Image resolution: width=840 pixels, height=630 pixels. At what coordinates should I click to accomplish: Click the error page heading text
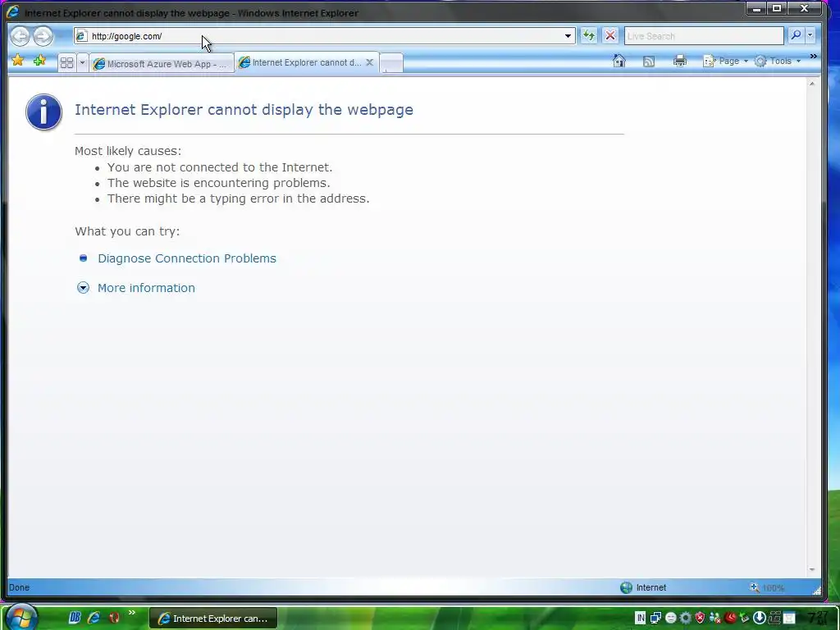(x=244, y=110)
